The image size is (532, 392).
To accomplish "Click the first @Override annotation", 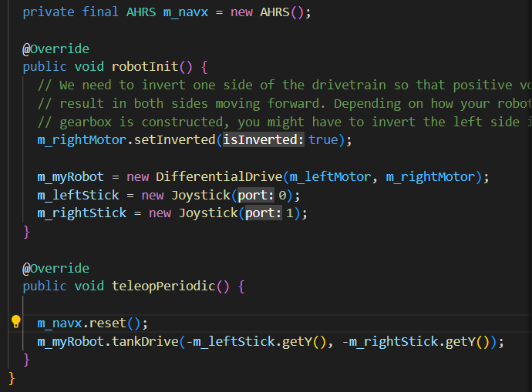I will click(56, 49).
